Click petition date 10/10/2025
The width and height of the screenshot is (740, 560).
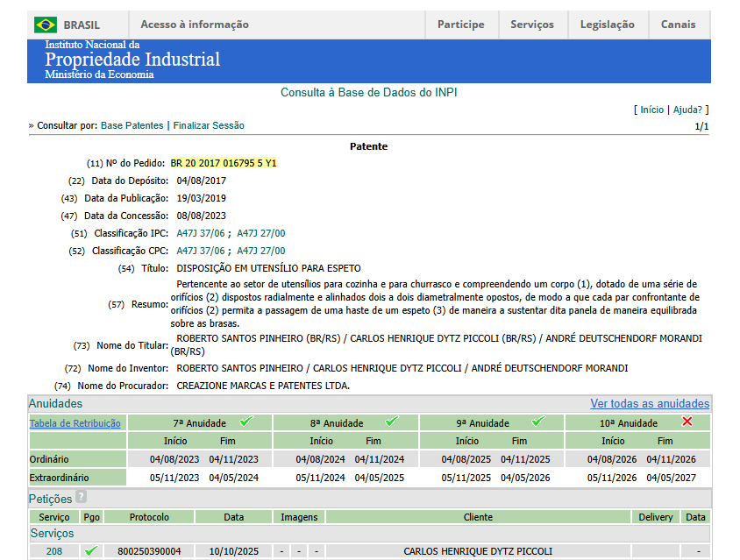[233, 551]
